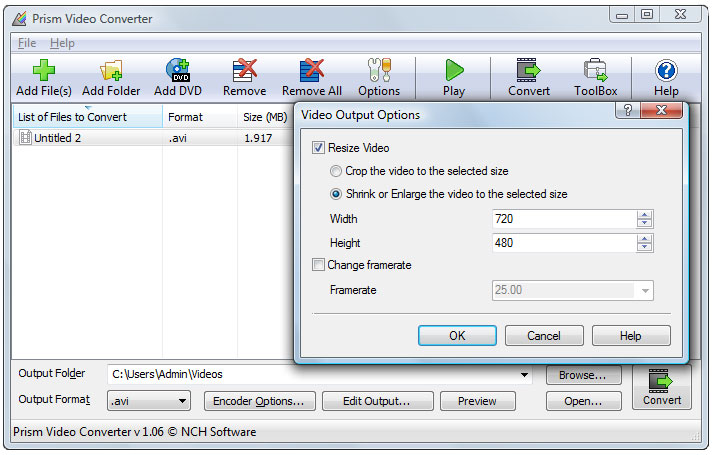
Task: Click the Width field showing 720
Action: coord(564,219)
